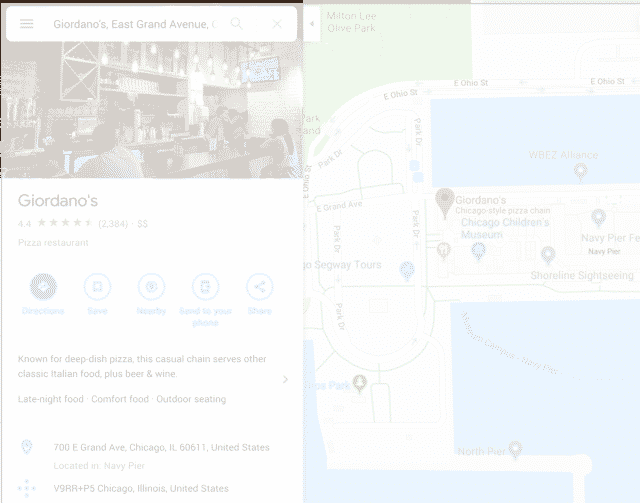The width and height of the screenshot is (640, 503).
Task: Select address 700 E Grand Ave text
Action: pyautogui.click(x=161, y=447)
